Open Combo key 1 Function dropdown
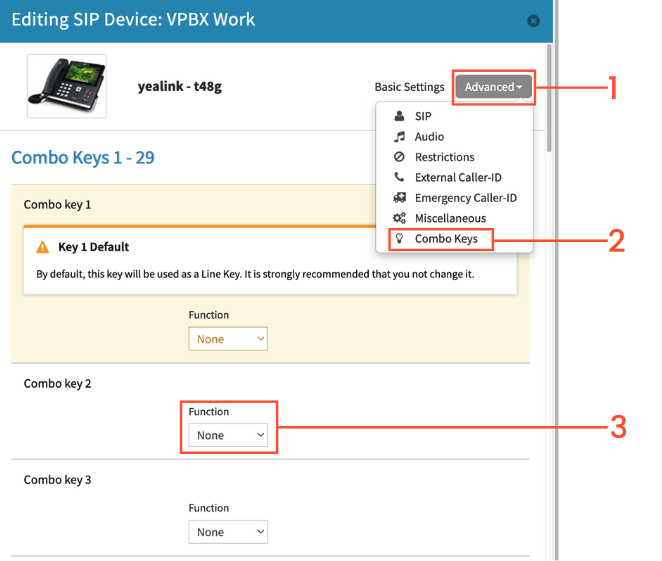This screenshot has width=662, height=561. 228,339
